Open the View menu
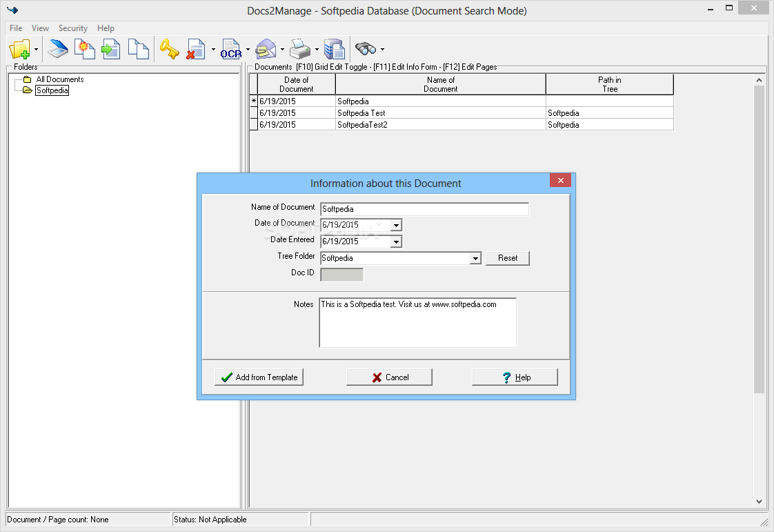The height and width of the screenshot is (532, 774). click(40, 28)
